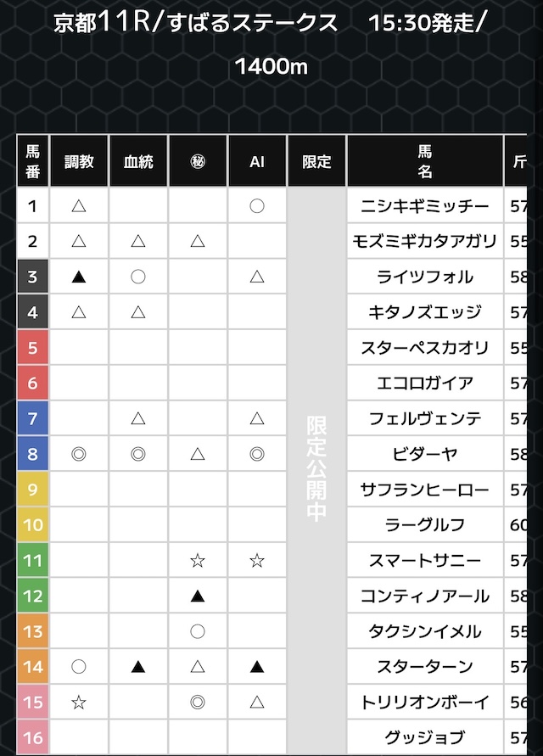Click the double-circle in トリリオンボーイ's ㊙ cell
The height and width of the screenshot is (756, 543).
pyautogui.click(x=198, y=703)
